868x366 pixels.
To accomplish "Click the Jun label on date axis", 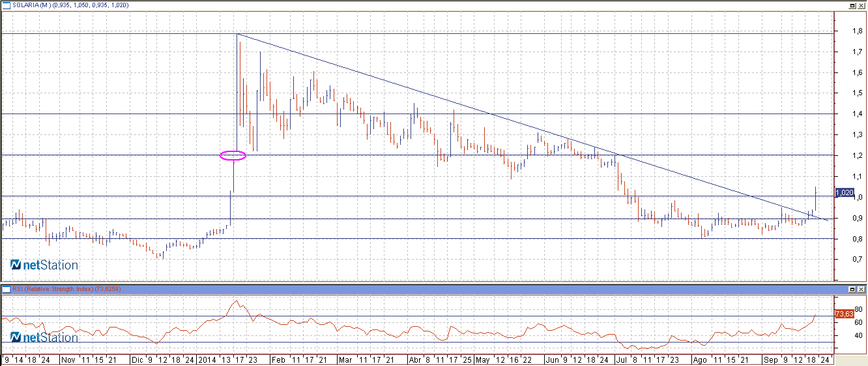I will [551, 359].
